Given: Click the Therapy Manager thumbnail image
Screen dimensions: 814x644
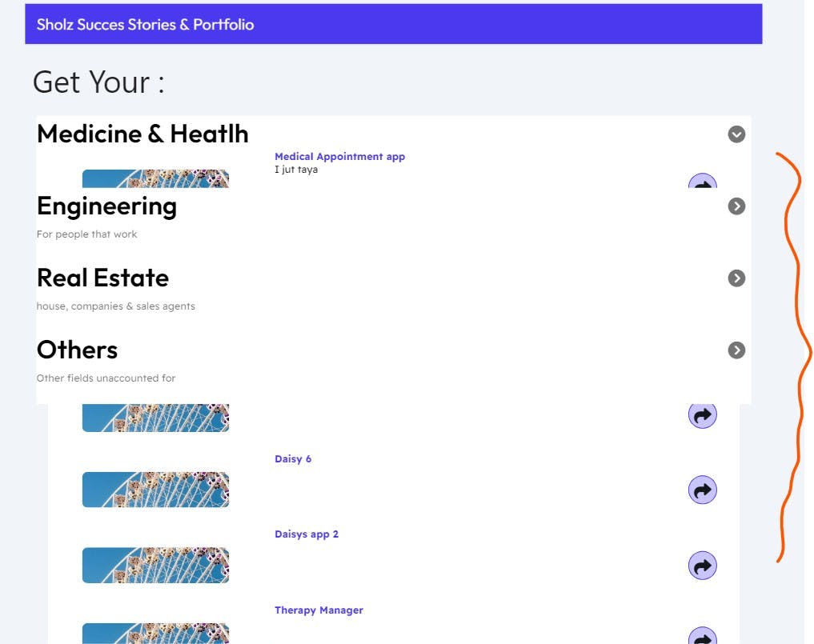Looking at the screenshot, I should pos(155,634).
